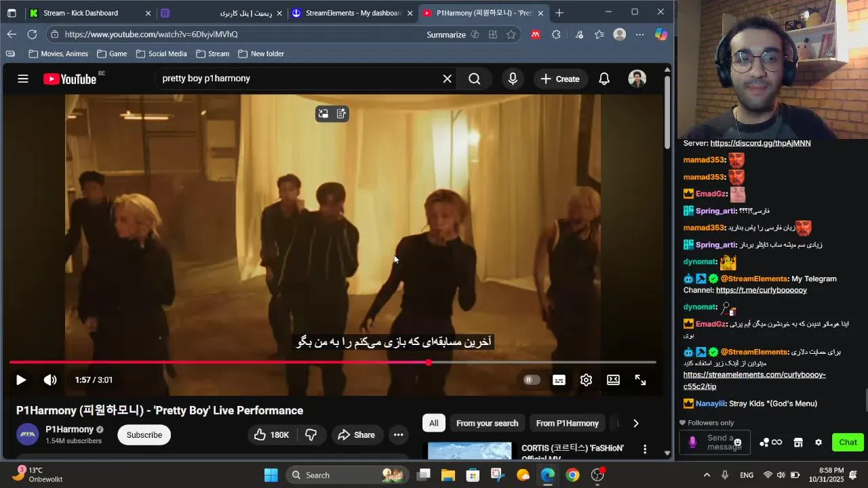This screenshot has width=868, height=488.
Task: Open the 'New folder' bookmarks folder
Action: (261, 54)
